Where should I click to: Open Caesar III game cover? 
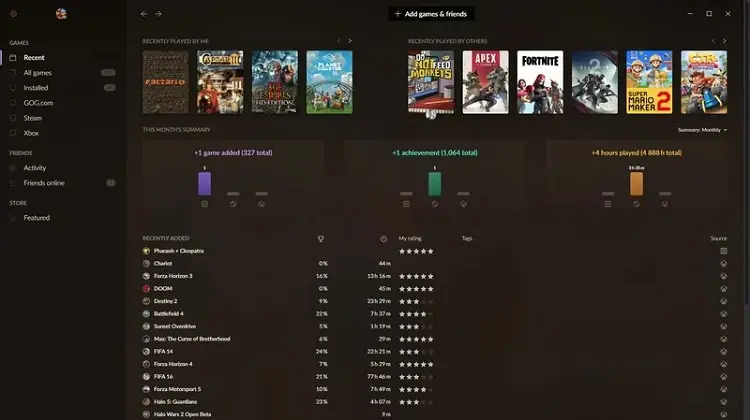click(x=220, y=82)
